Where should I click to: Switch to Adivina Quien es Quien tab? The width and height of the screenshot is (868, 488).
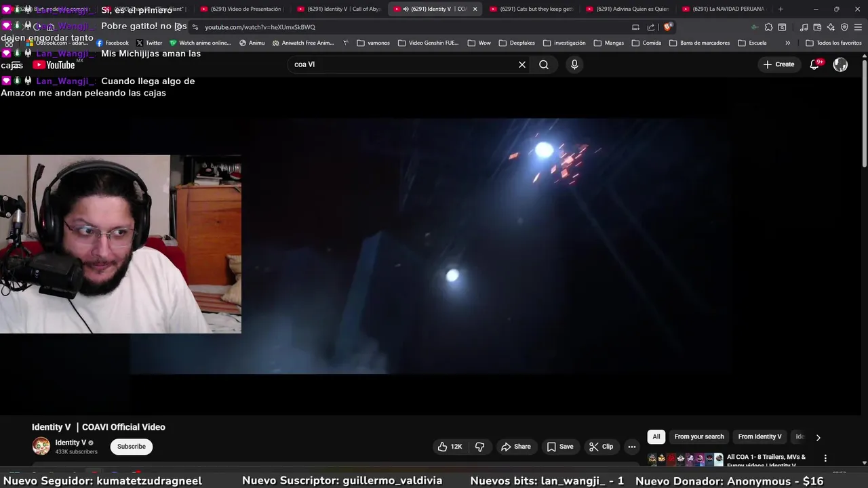click(628, 9)
